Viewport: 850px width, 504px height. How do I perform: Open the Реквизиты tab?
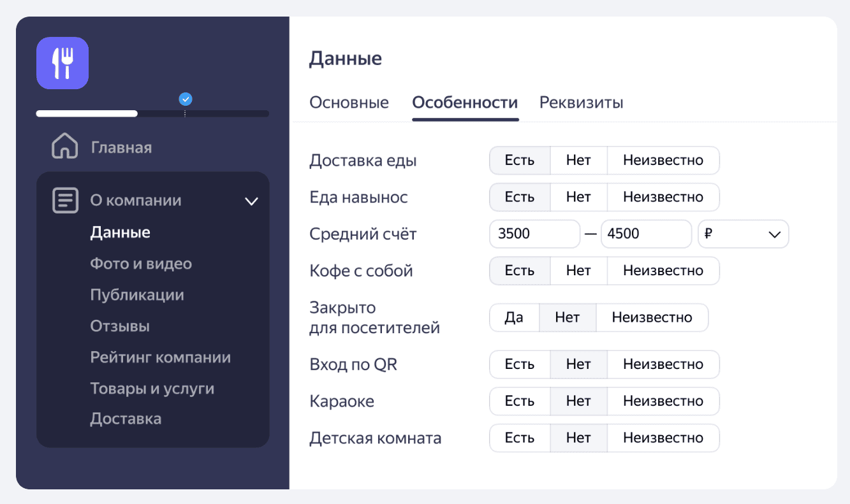tap(582, 103)
